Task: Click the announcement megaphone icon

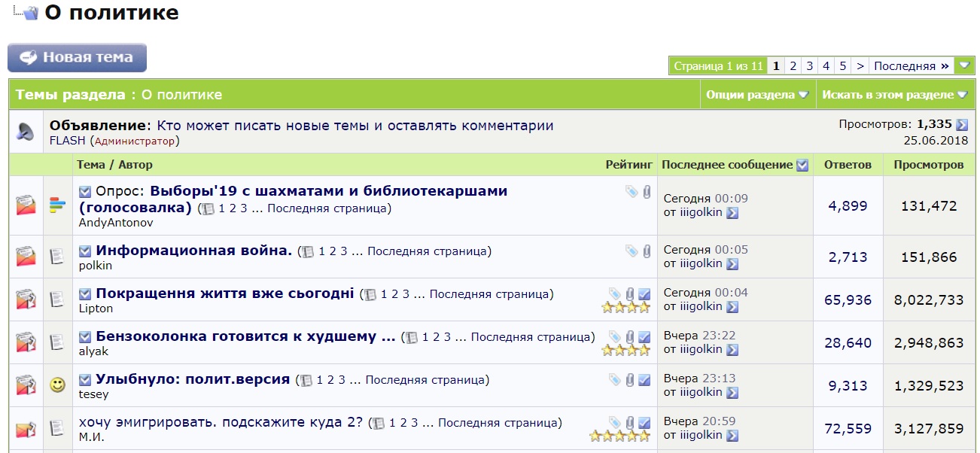Action: 26,132
